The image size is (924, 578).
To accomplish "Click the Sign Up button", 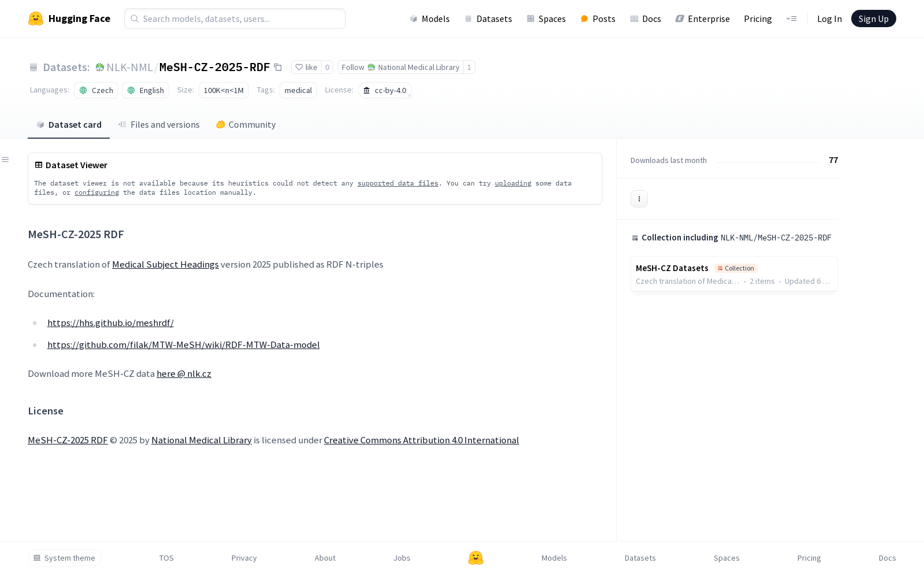I will pyautogui.click(x=874, y=18).
